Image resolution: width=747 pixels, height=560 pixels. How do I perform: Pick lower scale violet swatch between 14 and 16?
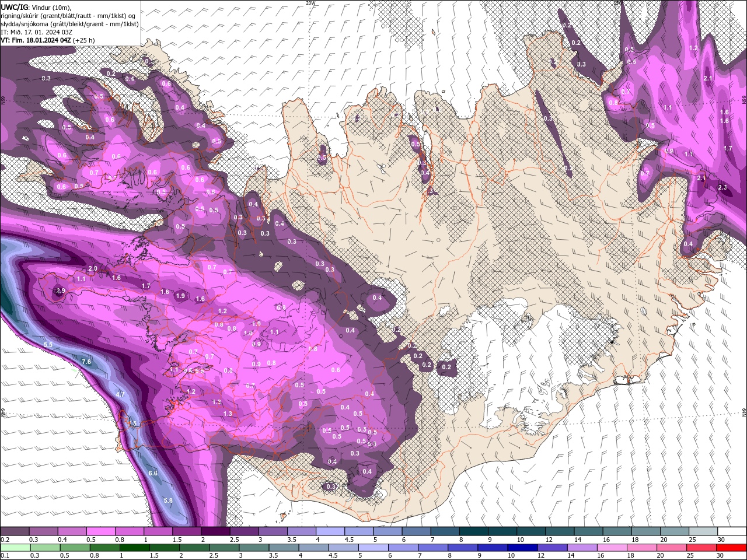coord(581,547)
